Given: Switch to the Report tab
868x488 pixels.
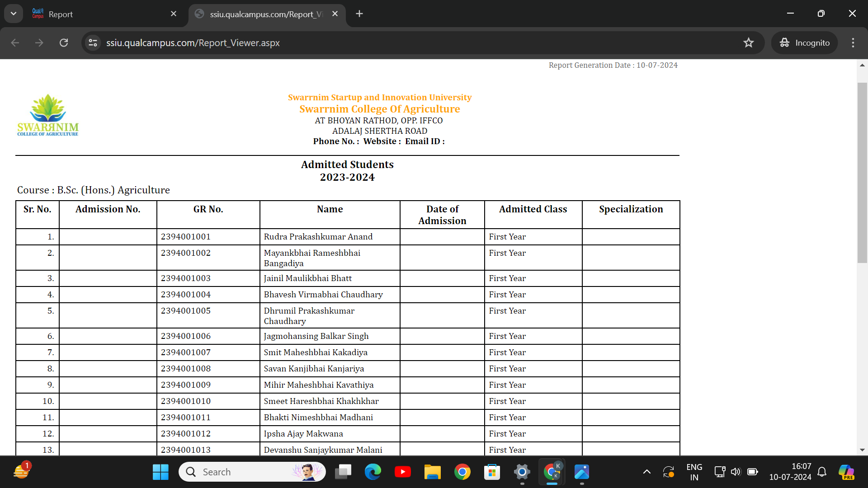Looking at the screenshot, I should 104,14.
